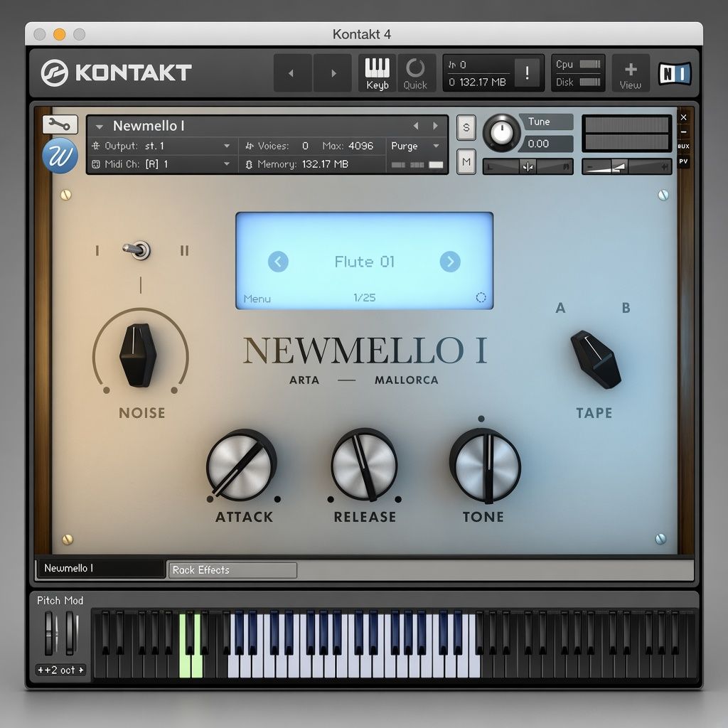The image size is (728, 728).
Task: Click the RELEASE knob
Action: (365, 465)
